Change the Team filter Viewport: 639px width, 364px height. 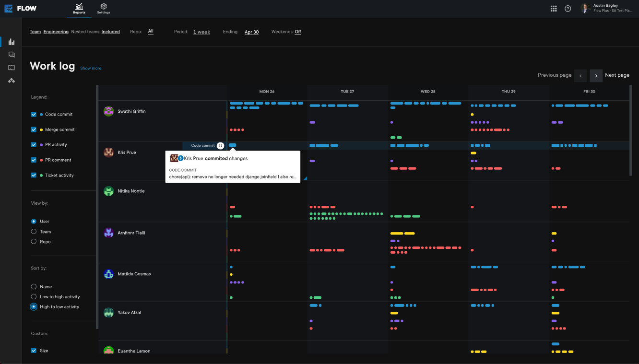pyautogui.click(x=35, y=32)
